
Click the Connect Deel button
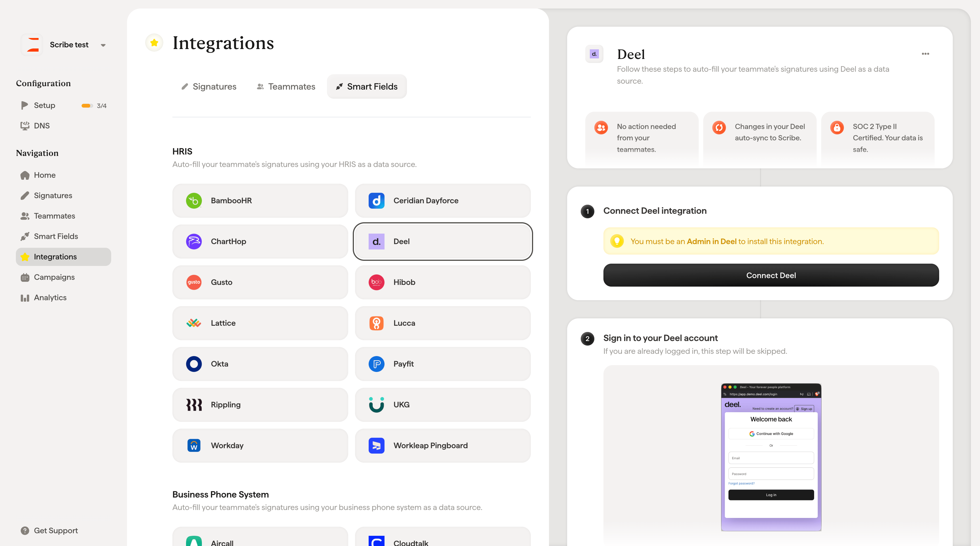click(771, 275)
